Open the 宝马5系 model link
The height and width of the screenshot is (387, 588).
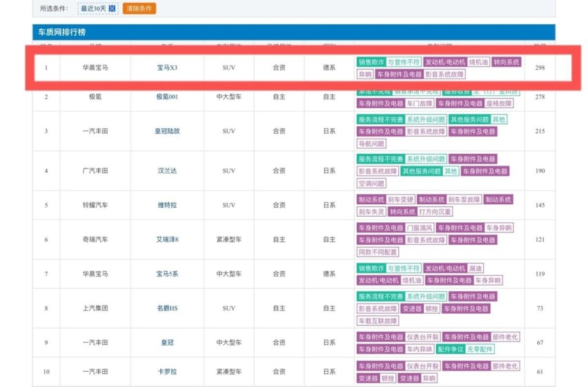pyautogui.click(x=167, y=274)
